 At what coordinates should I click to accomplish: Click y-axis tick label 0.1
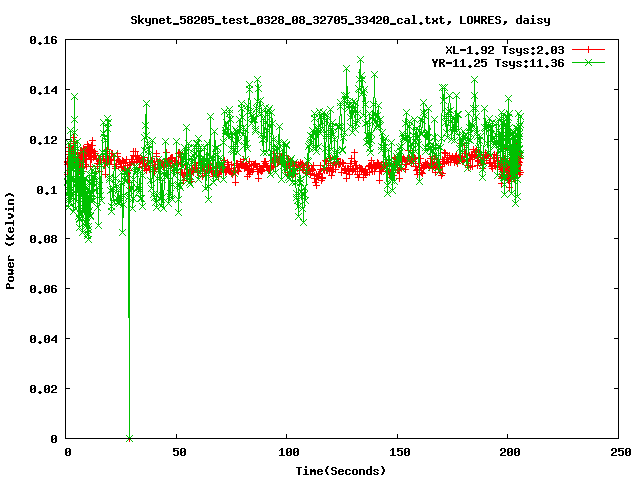coord(47,190)
